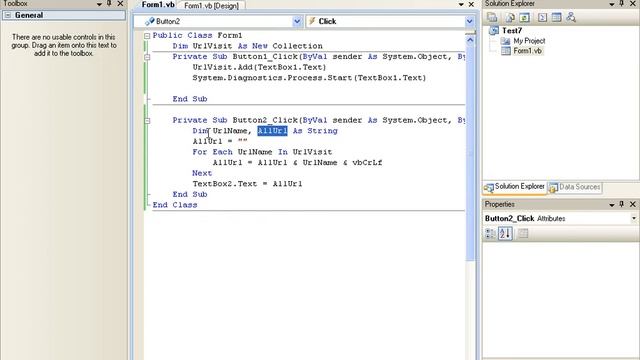Select Test7 project node
640x360 pixels.
512,31
